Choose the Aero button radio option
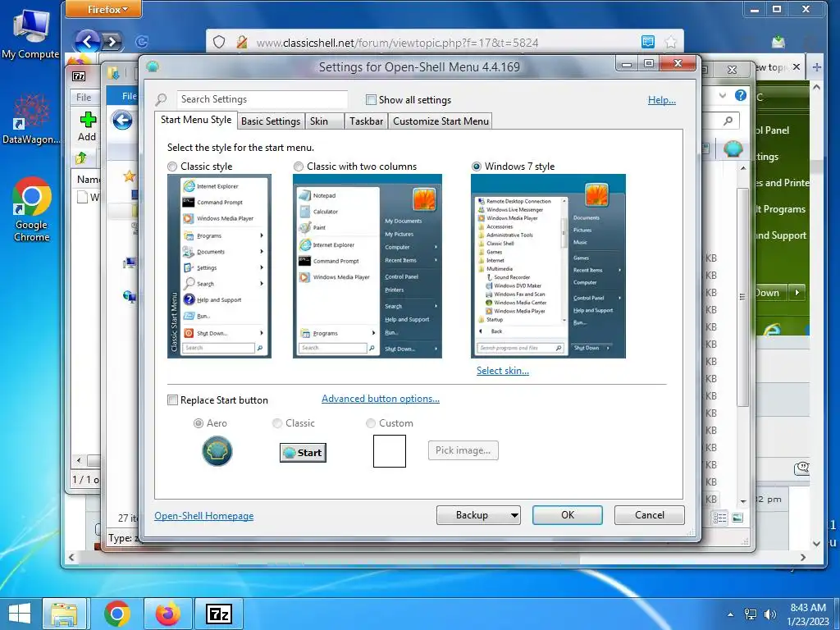The image size is (840, 630). (199, 423)
